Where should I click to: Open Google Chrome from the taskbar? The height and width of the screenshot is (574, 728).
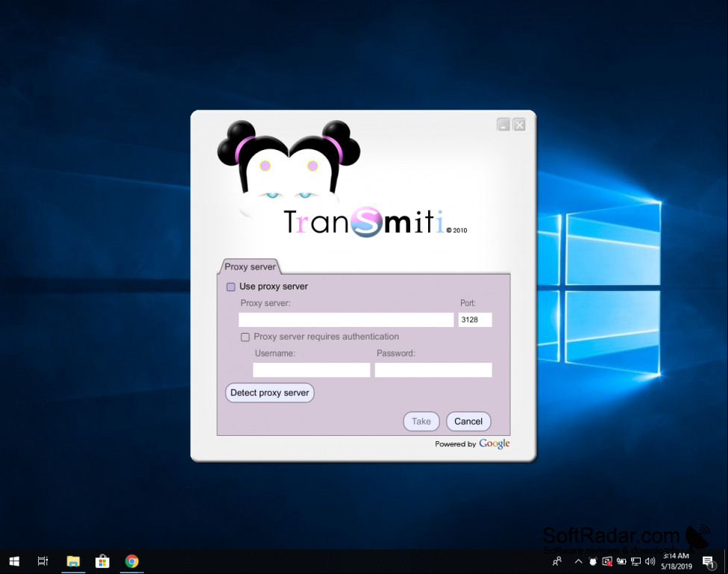[132, 561]
